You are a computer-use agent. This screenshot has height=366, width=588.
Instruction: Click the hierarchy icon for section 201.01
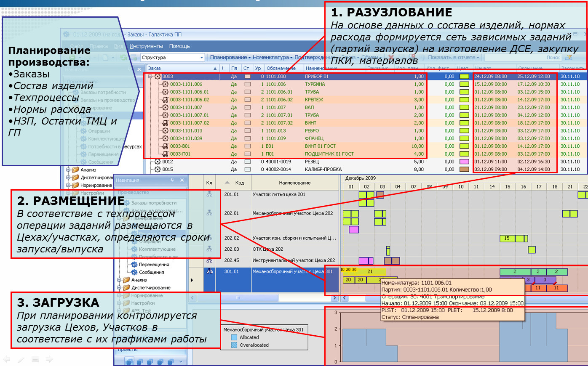209,194
